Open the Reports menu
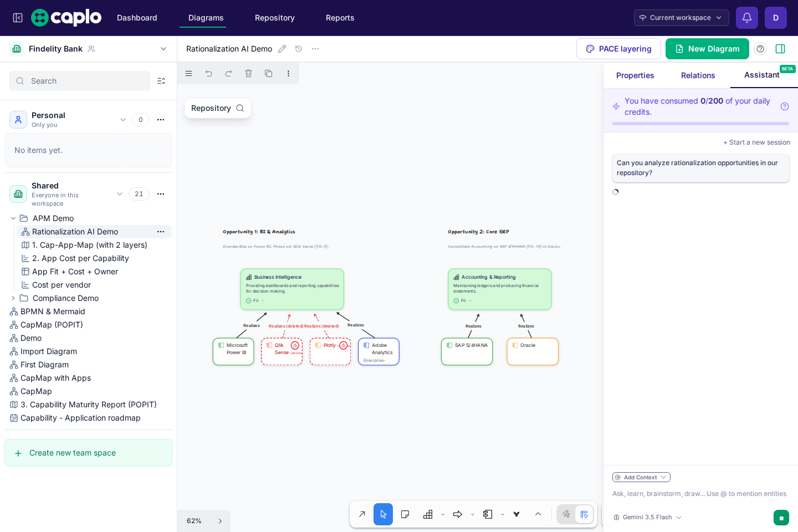 click(340, 18)
